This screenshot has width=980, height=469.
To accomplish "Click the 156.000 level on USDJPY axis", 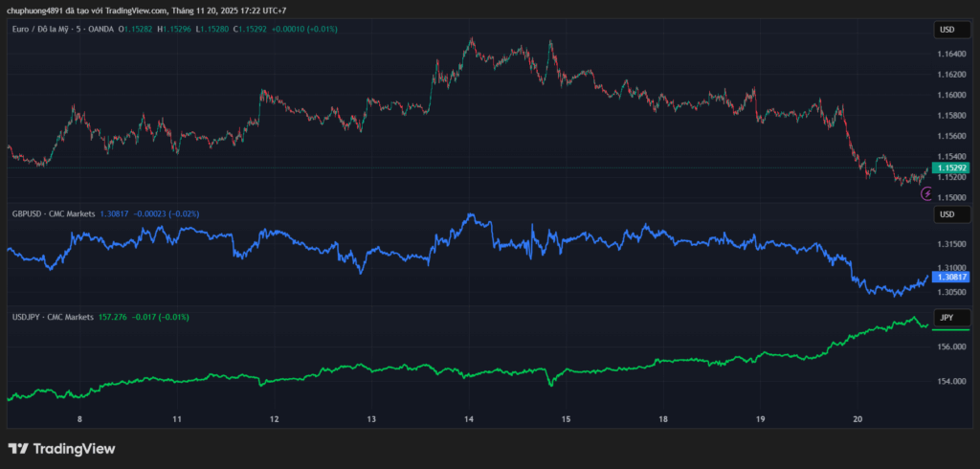I will tap(951, 347).
